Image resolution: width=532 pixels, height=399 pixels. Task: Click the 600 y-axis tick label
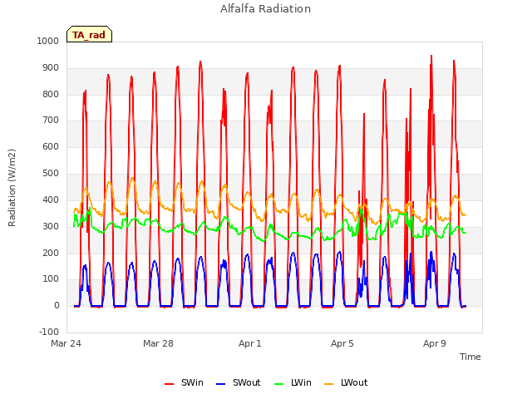point(51,146)
